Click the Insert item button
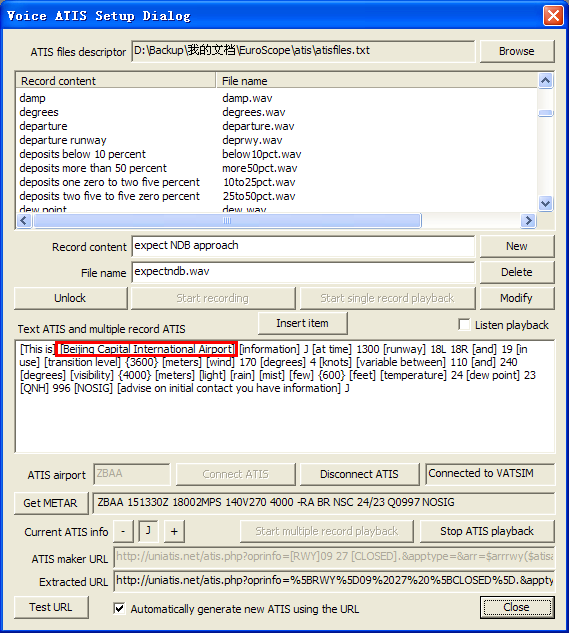 tap(302, 323)
